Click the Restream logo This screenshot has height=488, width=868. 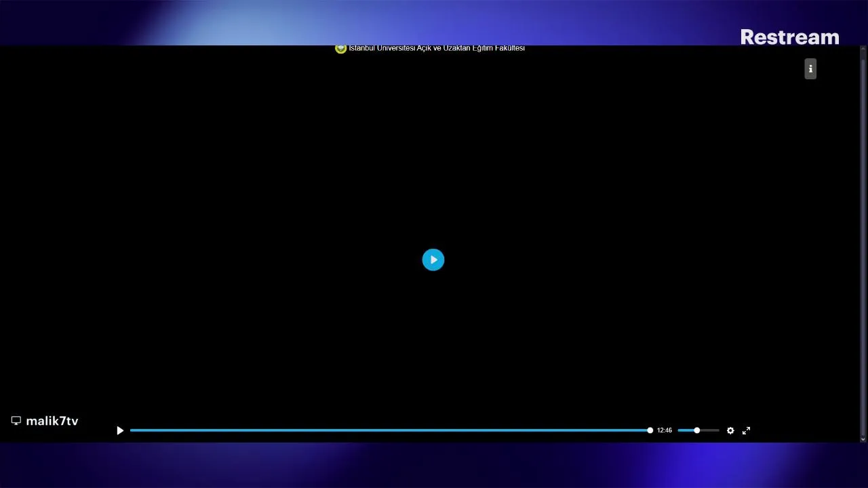(789, 37)
